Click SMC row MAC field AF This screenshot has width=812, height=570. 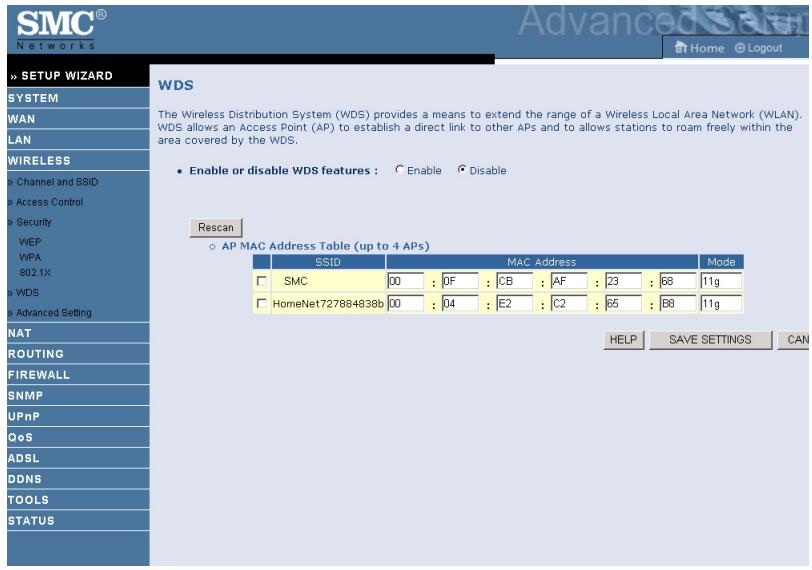pos(569,281)
